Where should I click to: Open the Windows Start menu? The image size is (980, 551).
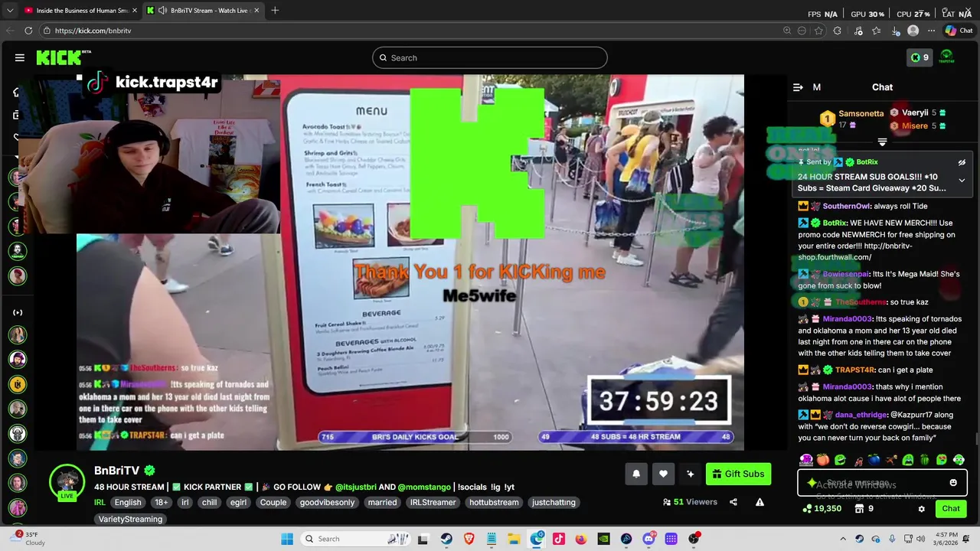[x=287, y=539]
